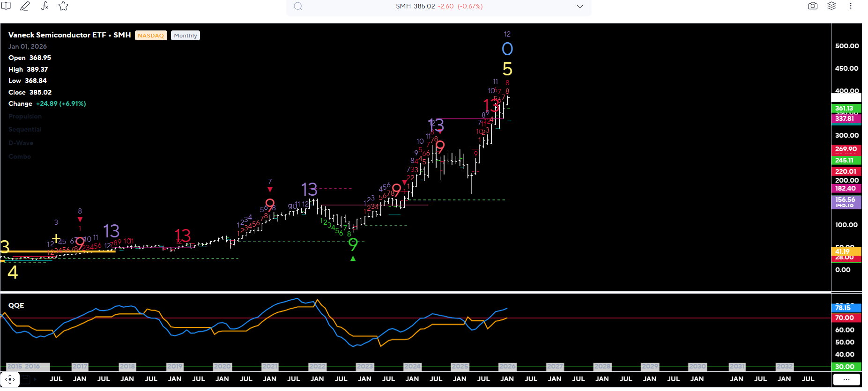This screenshot has height=391, width=868.
Task: Click the ellipsis button below price axis
Action: 846,379
